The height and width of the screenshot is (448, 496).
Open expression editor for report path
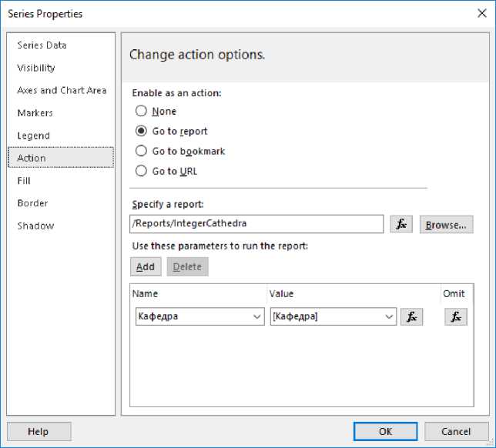tap(401, 224)
